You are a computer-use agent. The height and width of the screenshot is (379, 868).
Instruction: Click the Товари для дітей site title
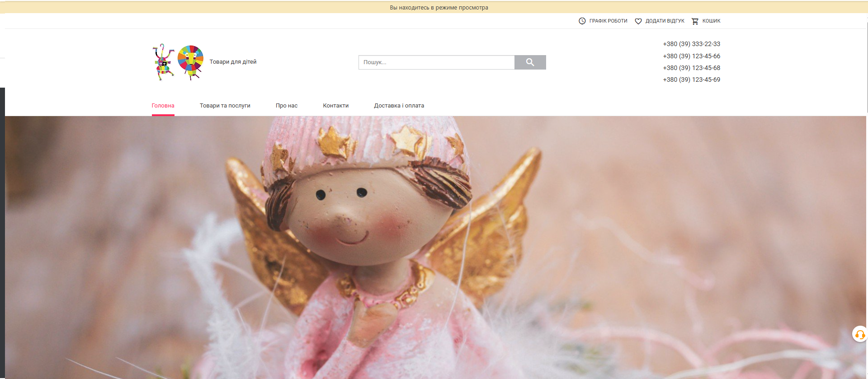233,62
